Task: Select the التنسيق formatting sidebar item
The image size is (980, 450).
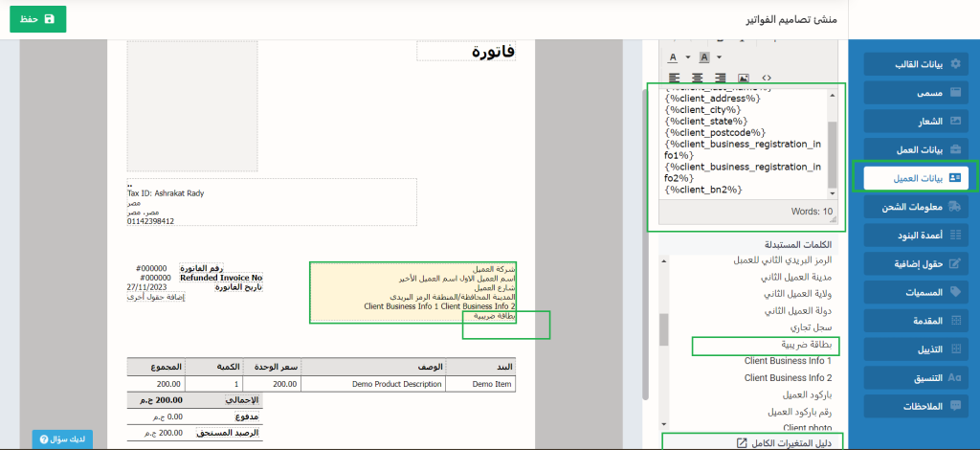Action: point(916,378)
